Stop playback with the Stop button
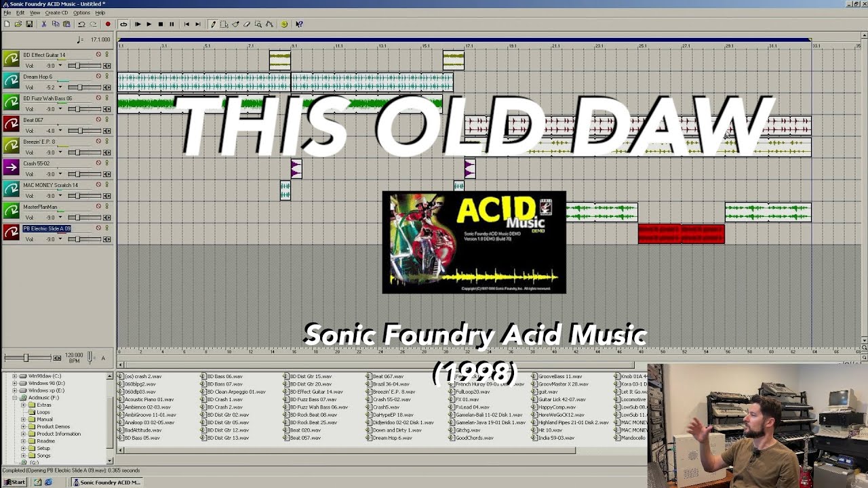 161,24
